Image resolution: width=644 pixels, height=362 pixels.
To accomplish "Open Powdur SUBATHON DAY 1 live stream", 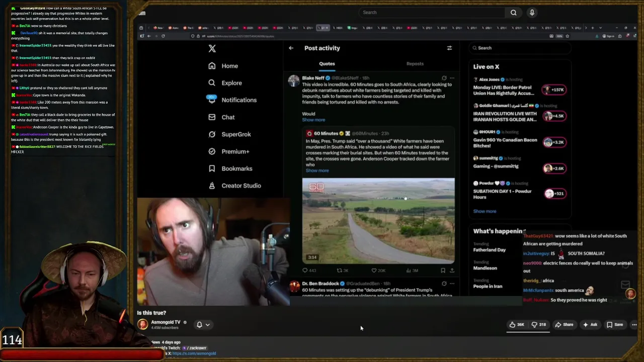I will [x=520, y=191].
